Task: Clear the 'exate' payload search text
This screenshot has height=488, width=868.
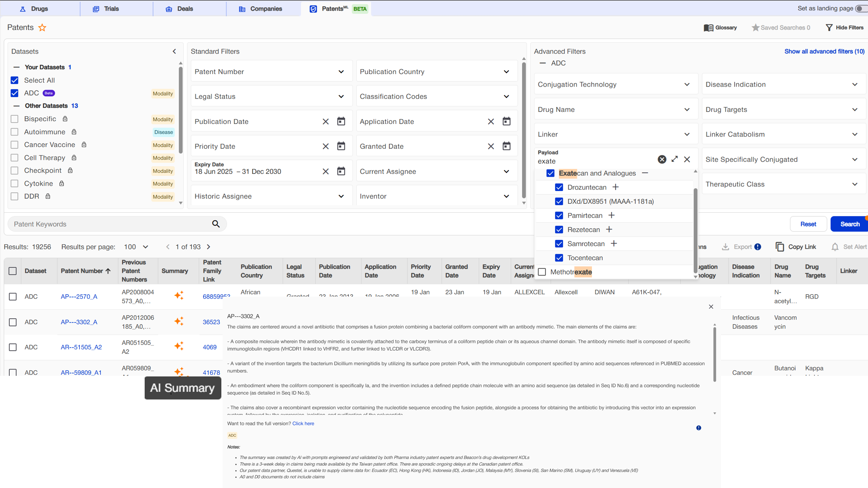Action: click(x=662, y=159)
